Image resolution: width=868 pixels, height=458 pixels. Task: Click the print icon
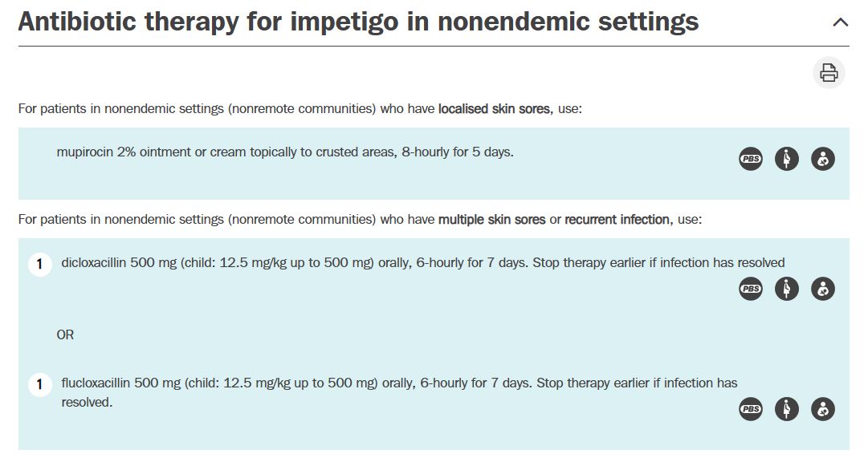[x=829, y=73]
